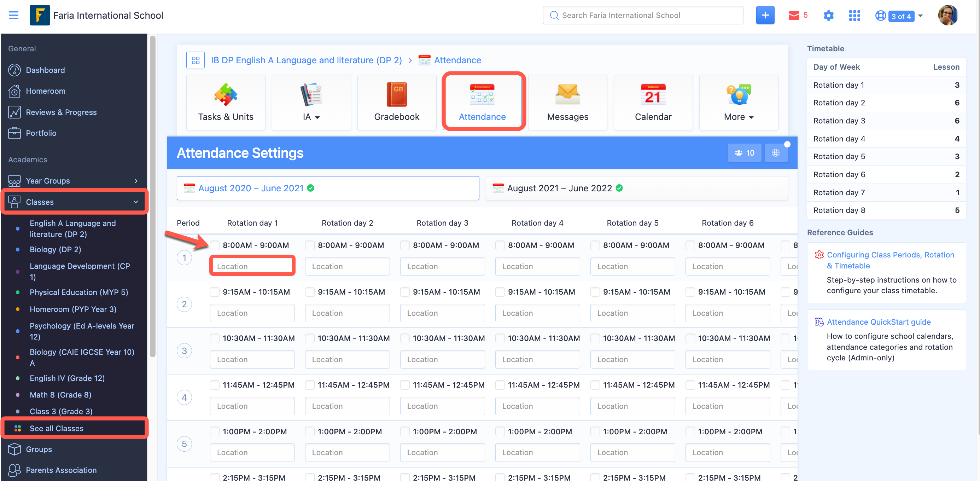Click the Gradebook icon tile
The height and width of the screenshot is (481, 980).
click(x=396, y=102)
